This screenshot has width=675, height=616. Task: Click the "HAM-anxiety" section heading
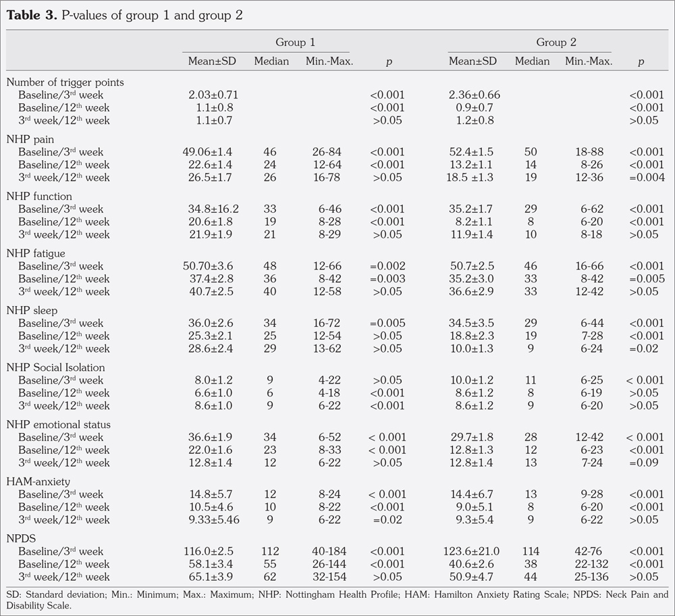point(38,482)
